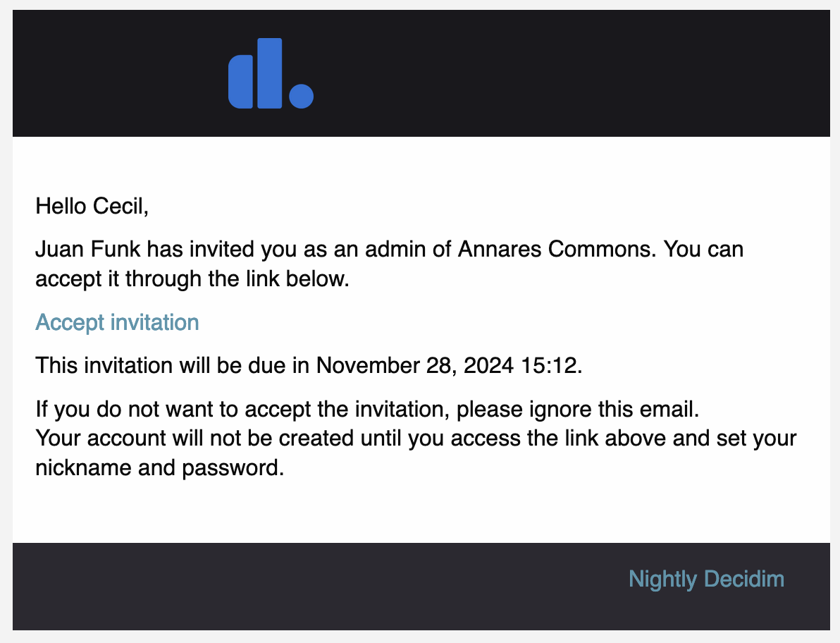The image size is (840, 643).
Task: Click the Decidim logo in the header
Action: tap(271, 73)
